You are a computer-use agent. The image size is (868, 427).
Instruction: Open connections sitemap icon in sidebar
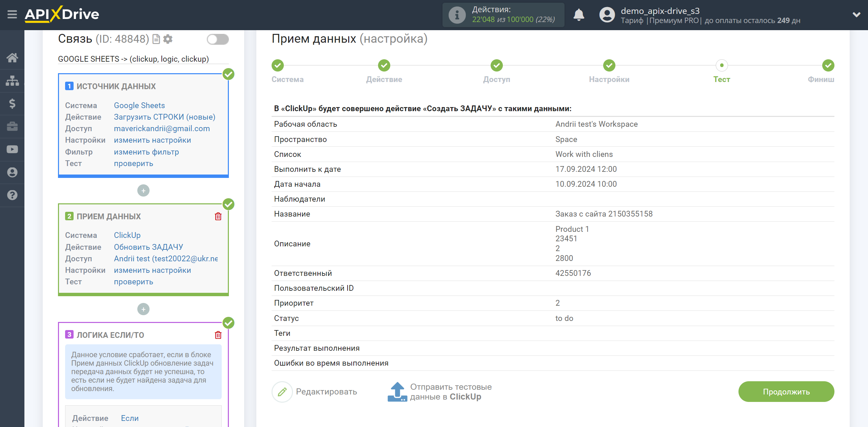(12, 81)
